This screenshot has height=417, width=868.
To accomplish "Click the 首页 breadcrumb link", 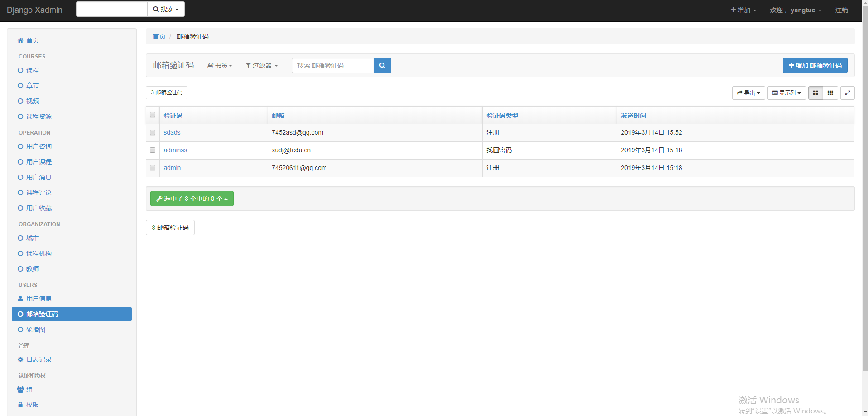I will click(159, 36).
